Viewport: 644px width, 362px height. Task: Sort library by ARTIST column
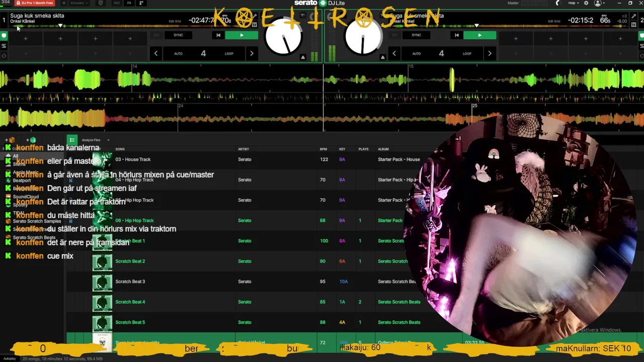pos(244,149)
